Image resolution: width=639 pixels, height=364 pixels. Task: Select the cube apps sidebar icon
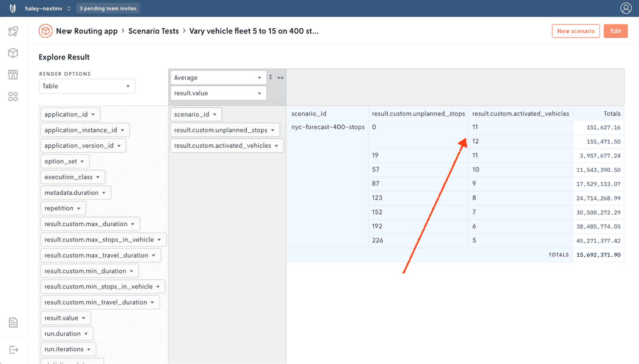coord(13,53)
